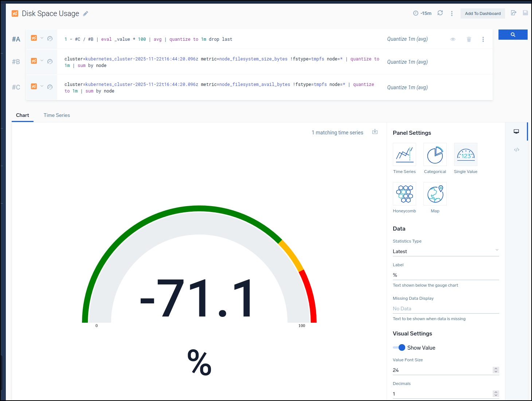Download chart data with export icon

pyautogui.click(x=375, y=132)
